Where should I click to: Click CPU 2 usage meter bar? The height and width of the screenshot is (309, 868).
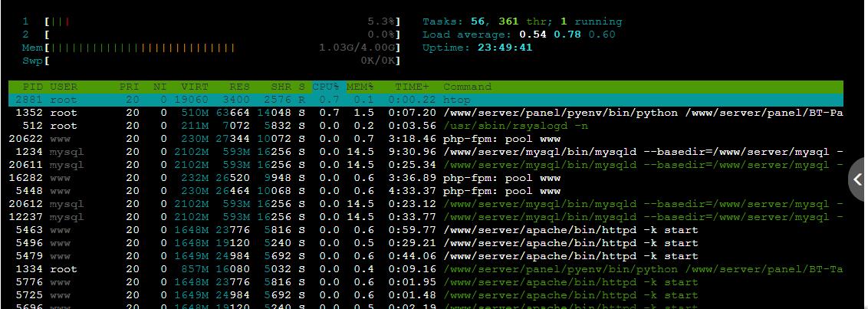coord(222,35)
